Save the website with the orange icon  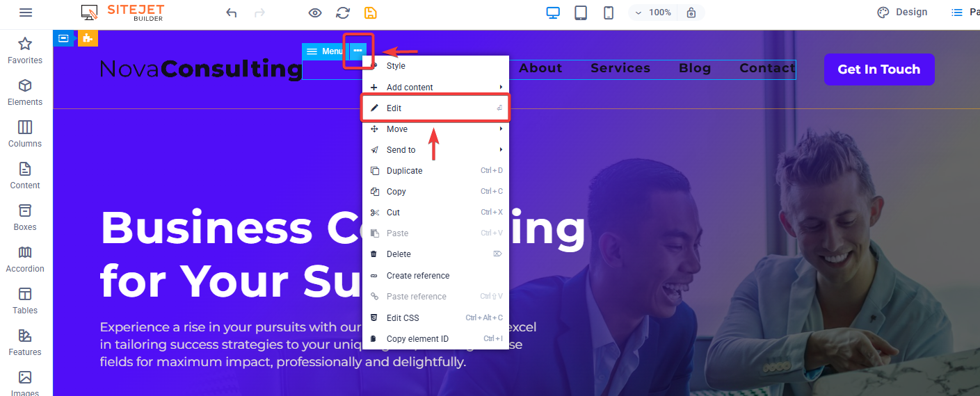371,13
